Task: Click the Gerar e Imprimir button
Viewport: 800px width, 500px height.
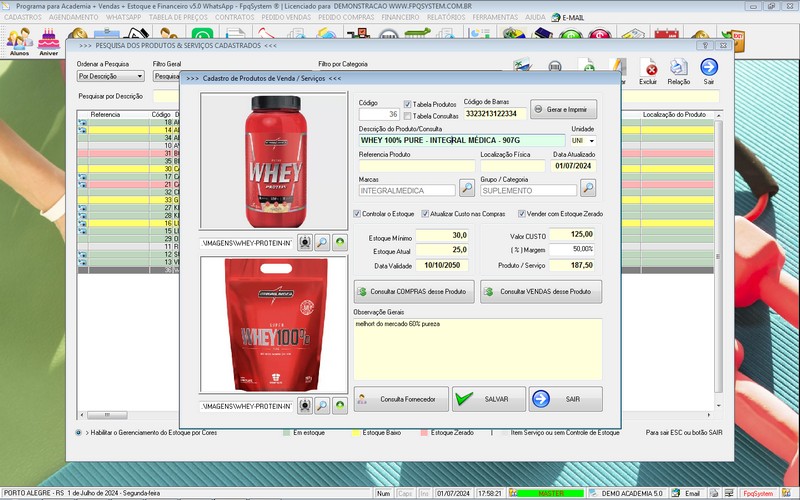Action: coord(563,109)
